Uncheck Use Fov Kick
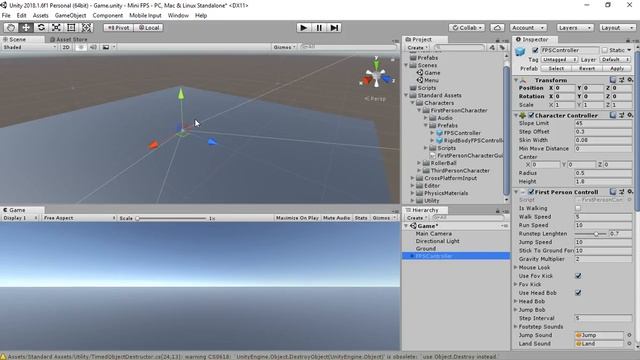 (578, 276)
